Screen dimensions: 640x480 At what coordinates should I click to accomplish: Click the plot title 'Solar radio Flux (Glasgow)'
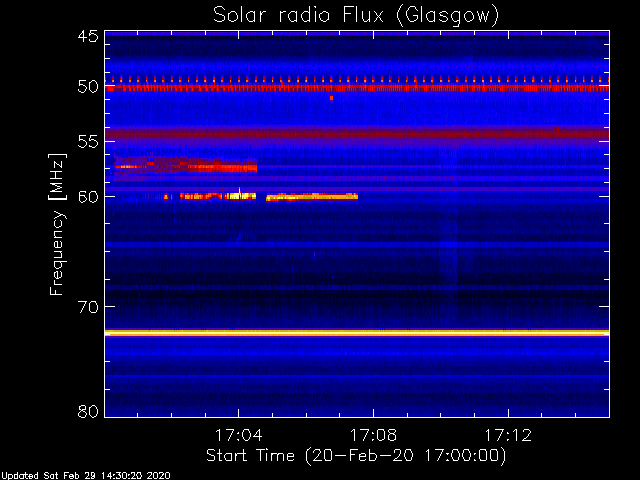[356, 16]
